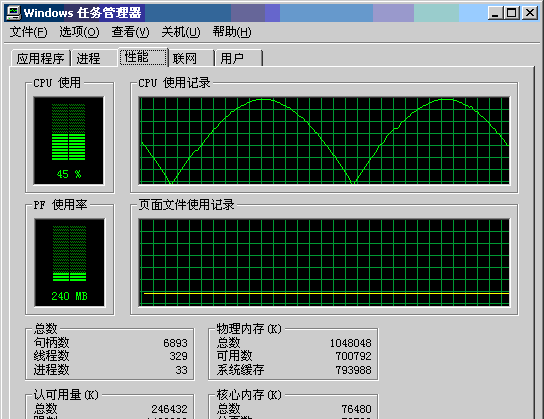Viewport: 544px width, 419px height.
Task: Open the 选项(O) menu
Action: (x=79, y=32)
